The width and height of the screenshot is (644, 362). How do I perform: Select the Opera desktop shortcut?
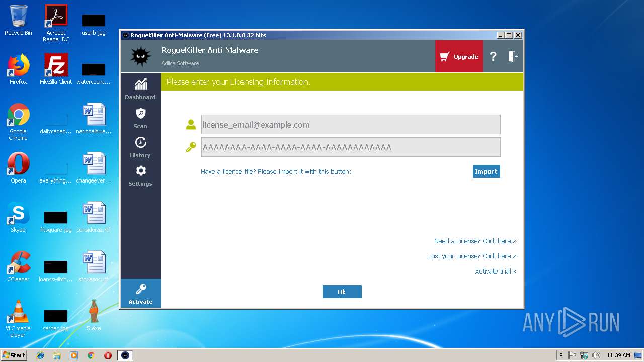point(18,167)
